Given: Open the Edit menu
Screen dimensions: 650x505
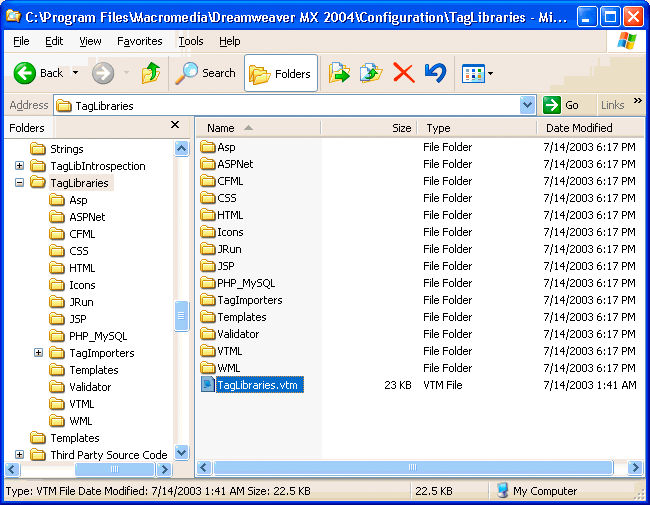Looking at the screenshot, I should pyautogui.click(x=54, y=41).
